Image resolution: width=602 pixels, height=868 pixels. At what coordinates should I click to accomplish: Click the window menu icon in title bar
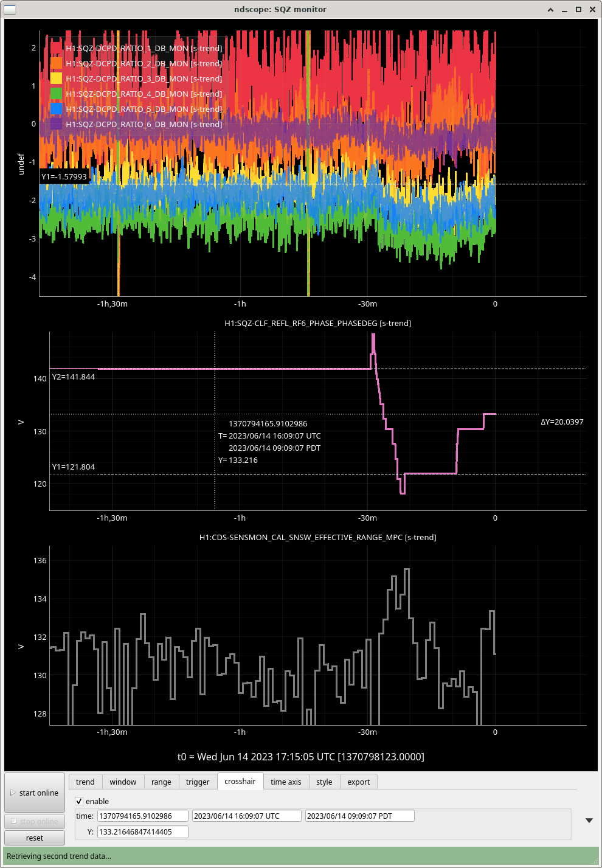(10, 9)
